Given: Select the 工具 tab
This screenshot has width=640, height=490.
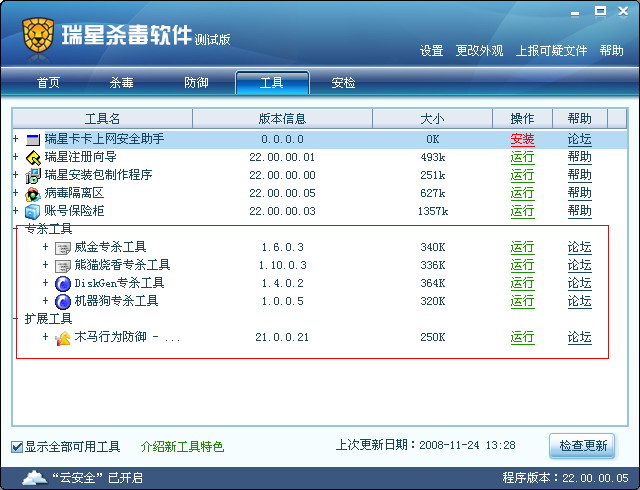Looking at the screenshot, I should tap(272, 83).
